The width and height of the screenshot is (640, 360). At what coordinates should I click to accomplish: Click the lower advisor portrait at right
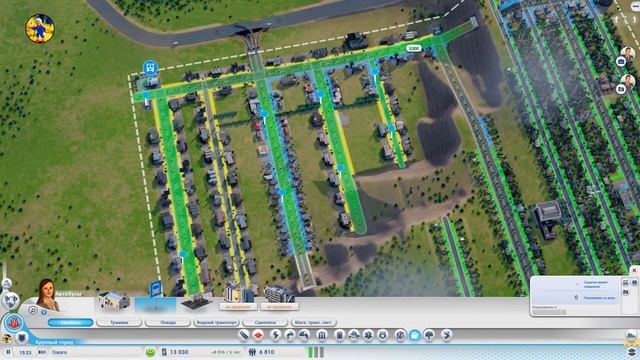point(629,81)
